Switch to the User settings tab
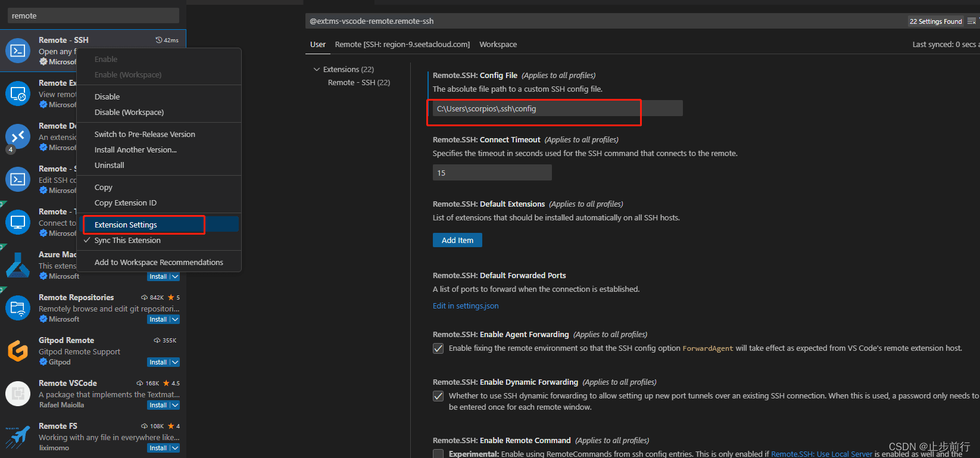This screenshot has height=458, width=980. click(318, 45)
